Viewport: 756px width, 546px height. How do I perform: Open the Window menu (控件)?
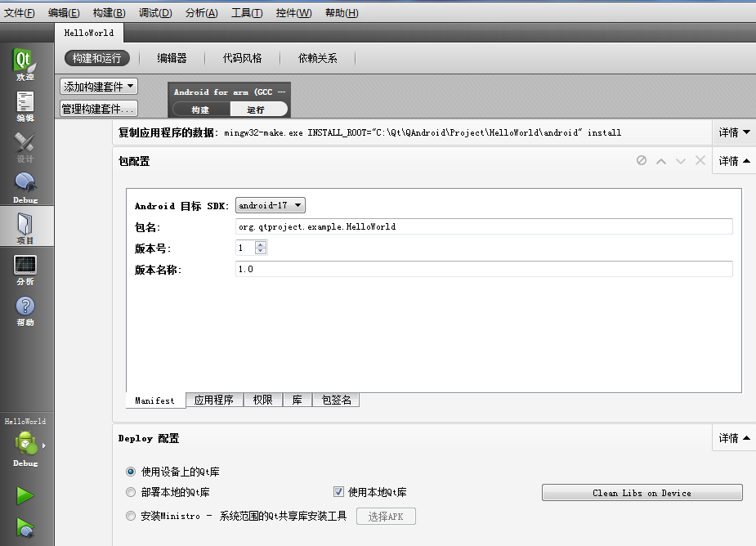[x=293, y=13]
